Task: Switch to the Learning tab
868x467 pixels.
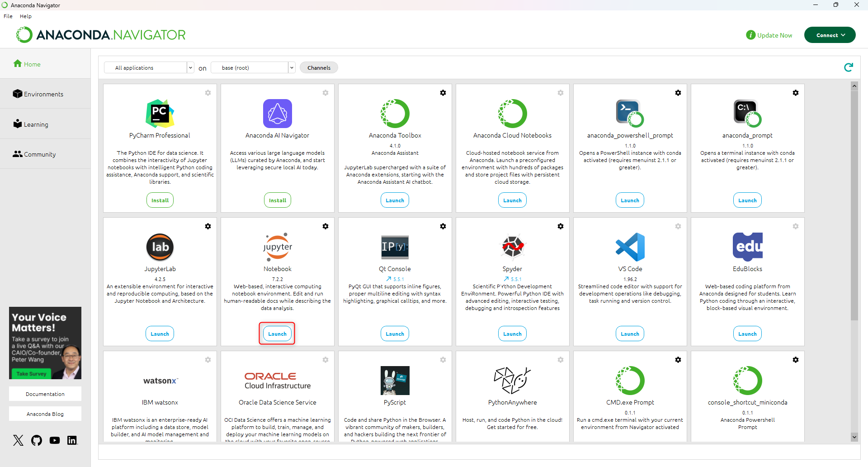Action: [x=45, y=124]
